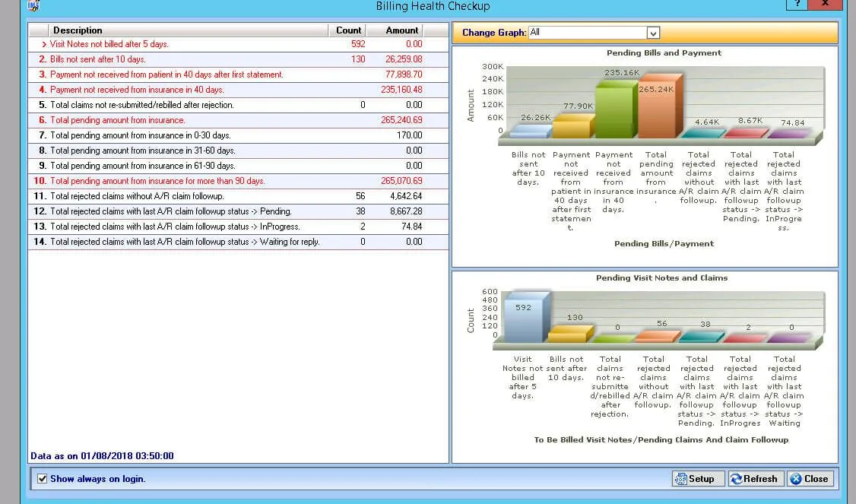The height and width of the screenshot is (504, 856).
Task: Click the Description column header
Action: click(x=76, y=30)
